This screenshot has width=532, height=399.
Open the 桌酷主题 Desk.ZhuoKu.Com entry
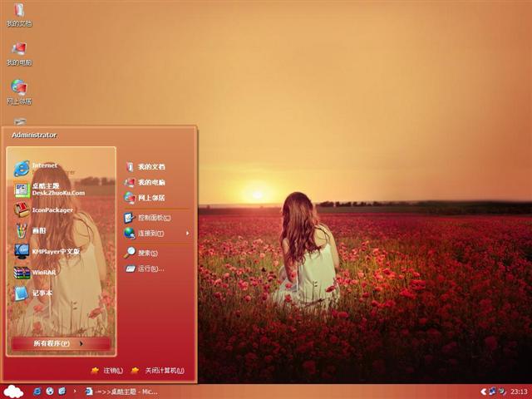[49, 190]
